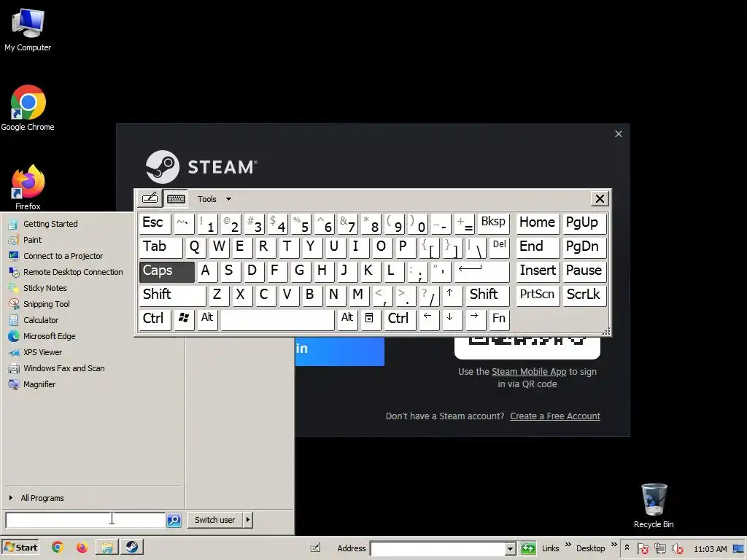Select the on-screen keyboard mode icon

(x=176, y=198)
